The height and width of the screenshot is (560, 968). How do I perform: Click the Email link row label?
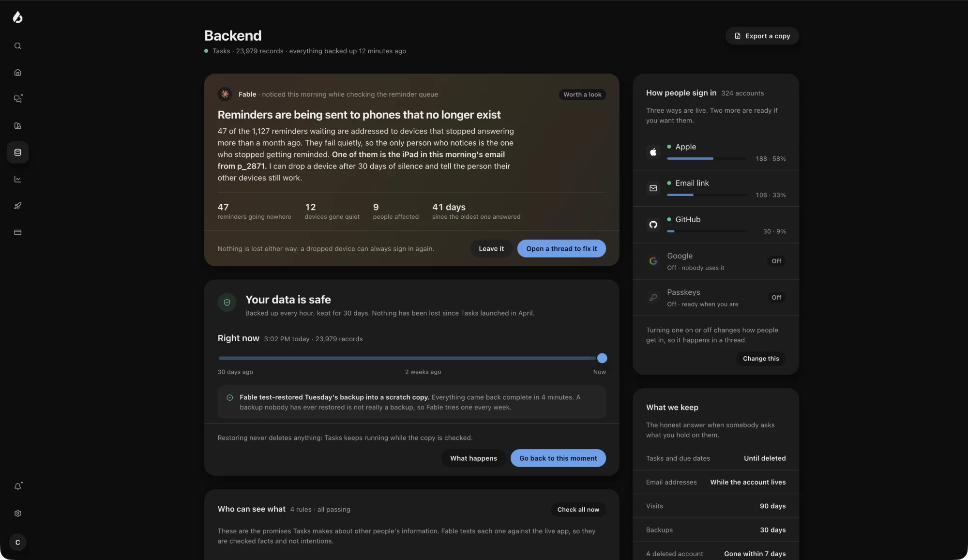(x=692, y=183)
